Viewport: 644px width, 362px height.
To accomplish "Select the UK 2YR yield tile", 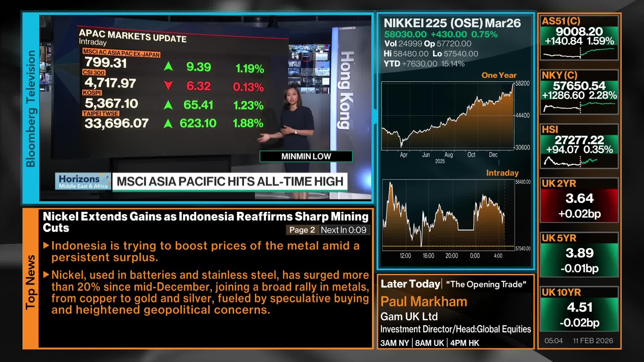I will (x=579, y=200).
